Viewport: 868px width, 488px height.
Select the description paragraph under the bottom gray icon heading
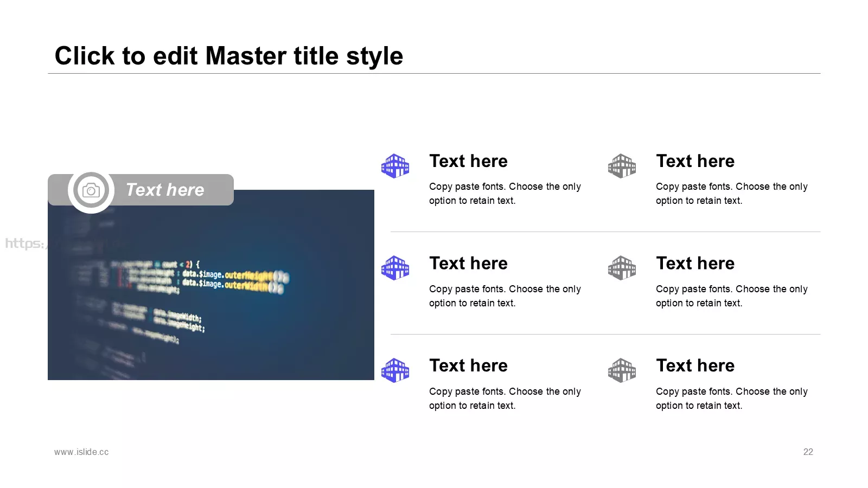(732, 399)
